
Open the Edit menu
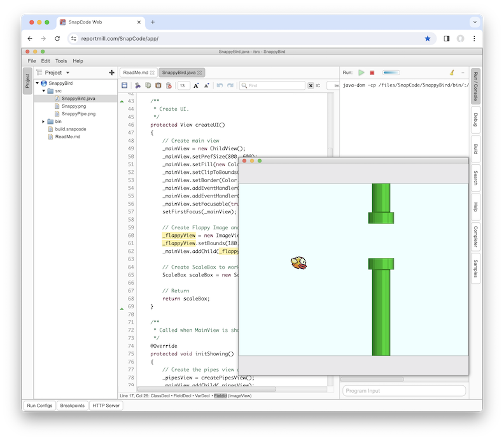pyautogui.click(x=45, y=60)
